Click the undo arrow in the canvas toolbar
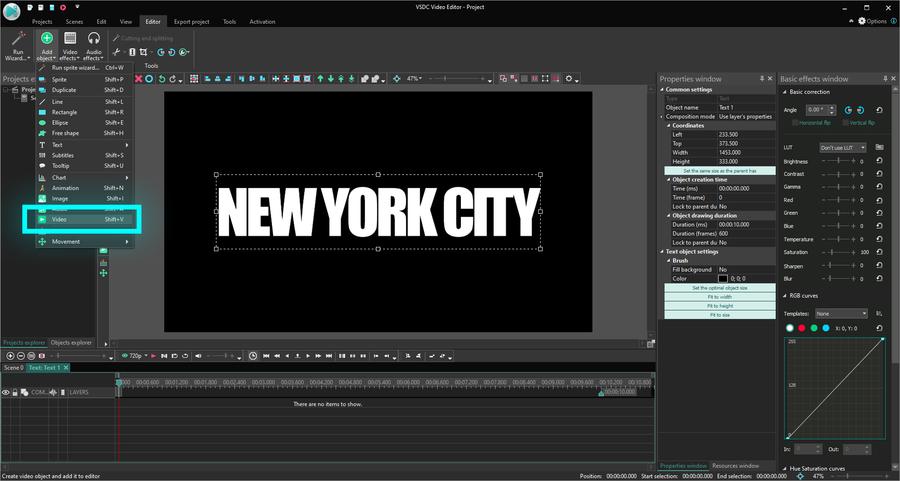Image resolution: width=900 pixels, height=481 pixels. (162, 79)
